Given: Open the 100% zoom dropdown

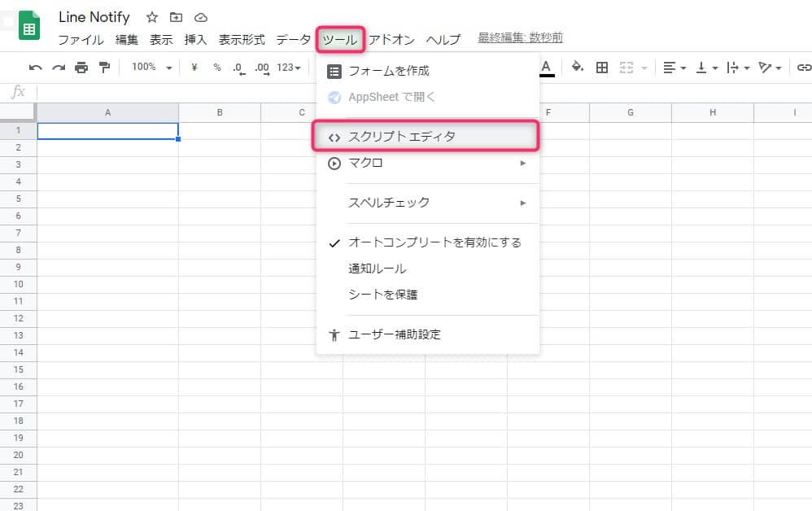Looking at the screenshot, I should coord(151,68).
